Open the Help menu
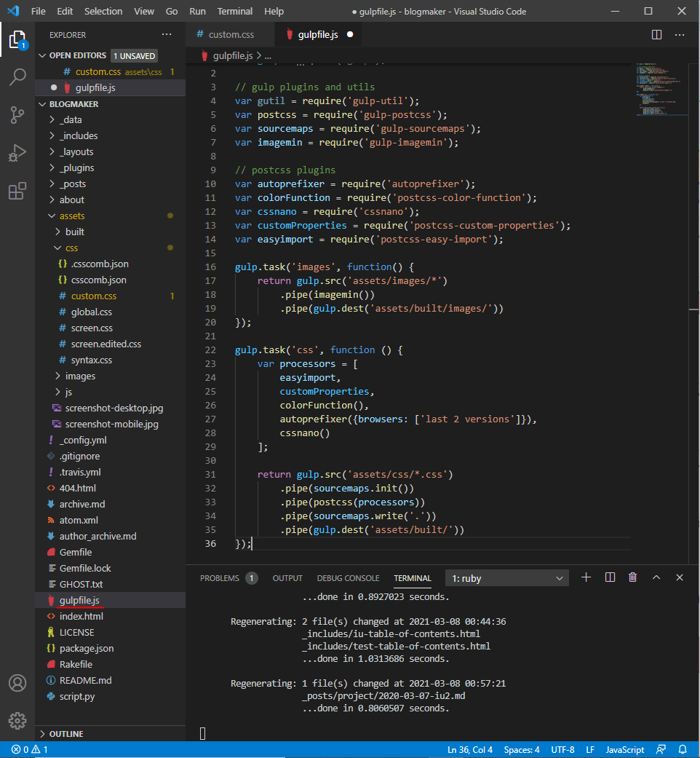 pyautogui.click(x=274, y=11)
